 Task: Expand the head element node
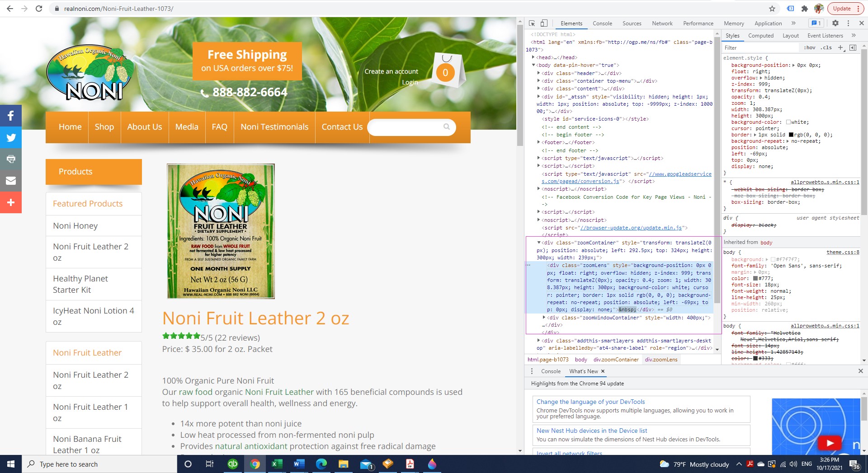coord(533,57)
